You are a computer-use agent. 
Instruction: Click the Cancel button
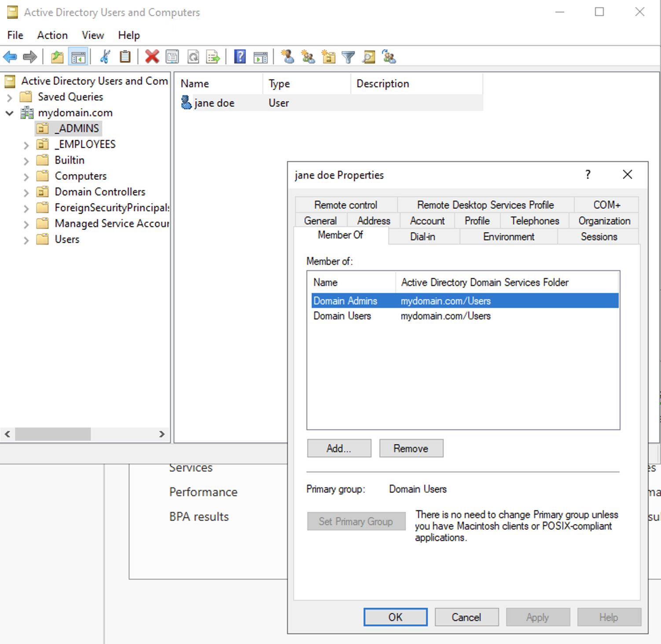pyautogui.click(x=466, y=617)
